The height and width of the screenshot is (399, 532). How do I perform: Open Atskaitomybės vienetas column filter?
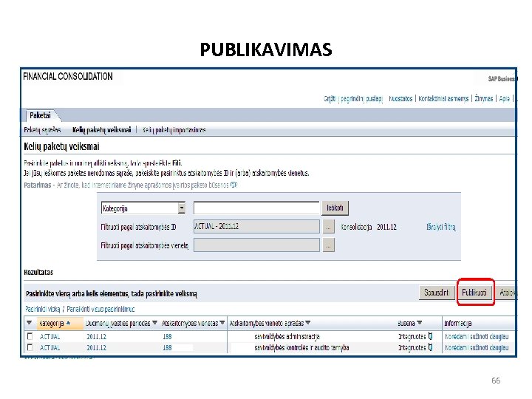(222, 323)
